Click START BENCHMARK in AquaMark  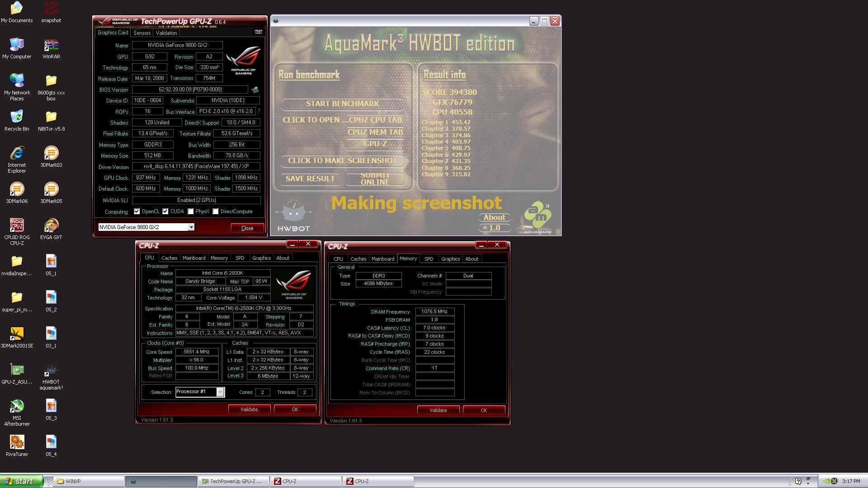(343, 103)
